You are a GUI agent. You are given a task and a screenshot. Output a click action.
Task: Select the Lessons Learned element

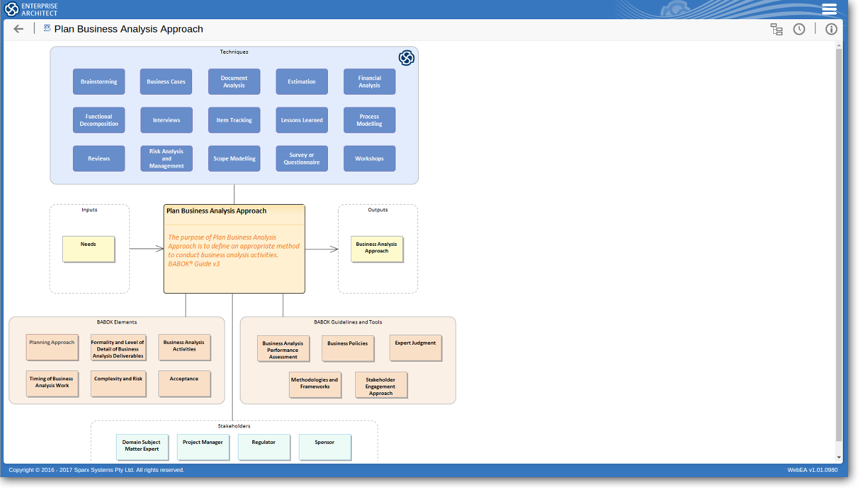[x=301, y=120]
